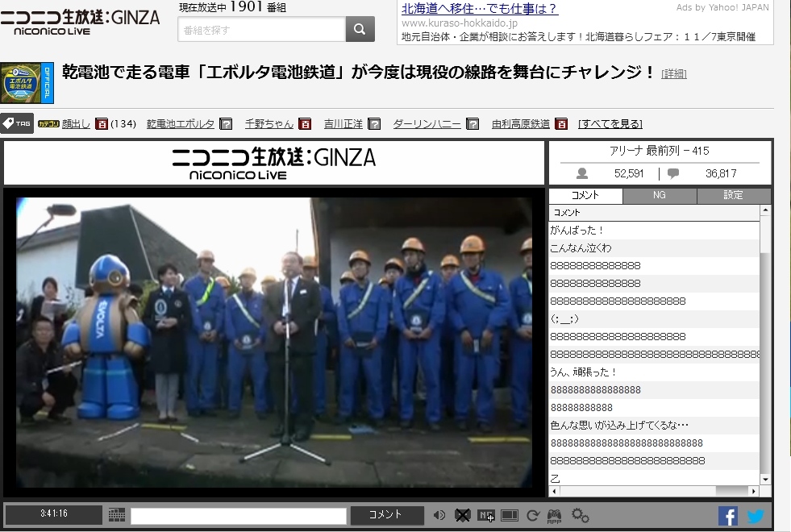The height and width of the screenshot is (532, 791).
Task: Click the TAG label icon
Action: (x=17, y=123)
